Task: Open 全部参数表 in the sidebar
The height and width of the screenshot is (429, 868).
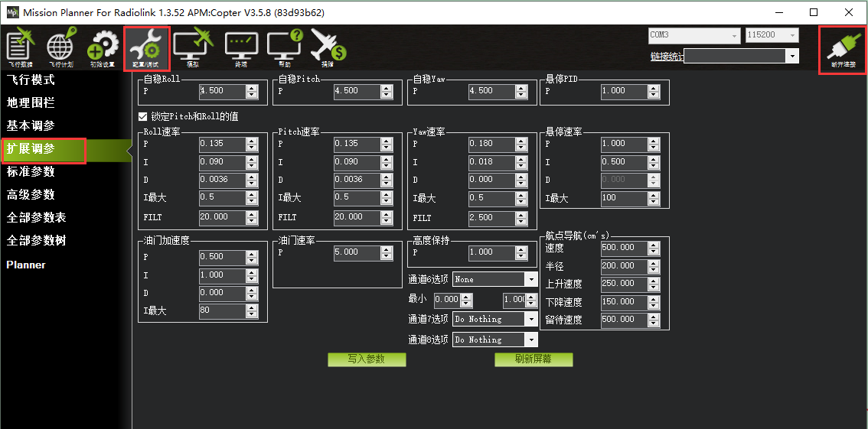Action: pyautogui.click(x=37, y=218)
